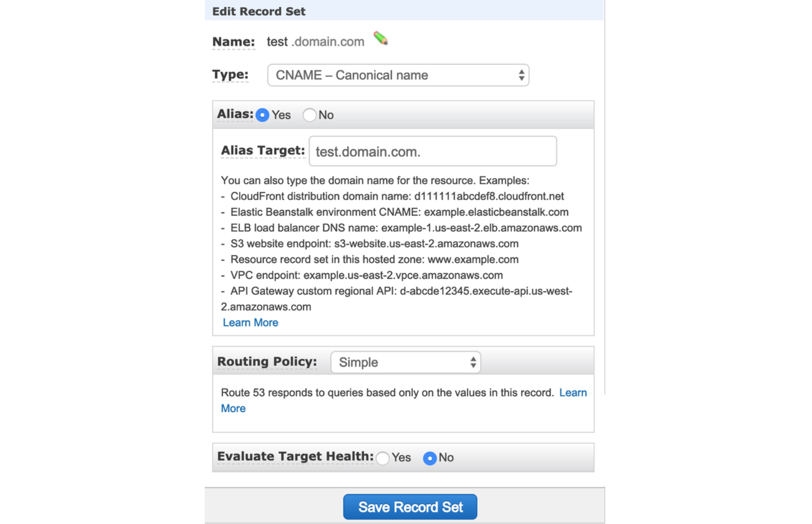
Task: Enable Evaluate Target Health with Yes
Action: 383,458
